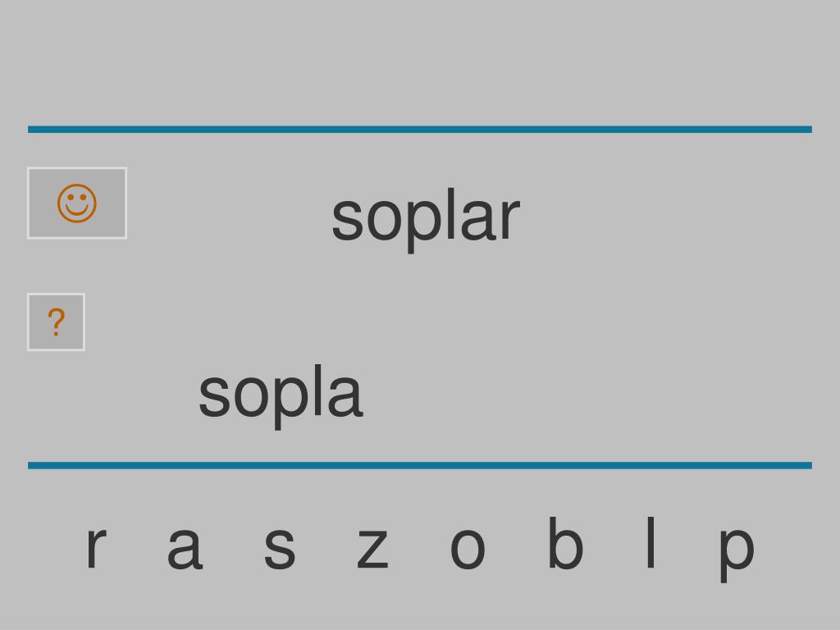This screenshot has width=840, height=630.
Task: Click the first letter s of soplar
Action: click(x=348, y=218)
